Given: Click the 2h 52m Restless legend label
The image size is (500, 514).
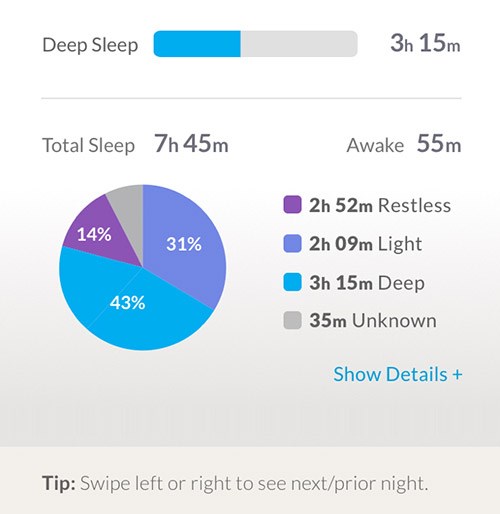Looking at the screenshot, I should point(380,205).
